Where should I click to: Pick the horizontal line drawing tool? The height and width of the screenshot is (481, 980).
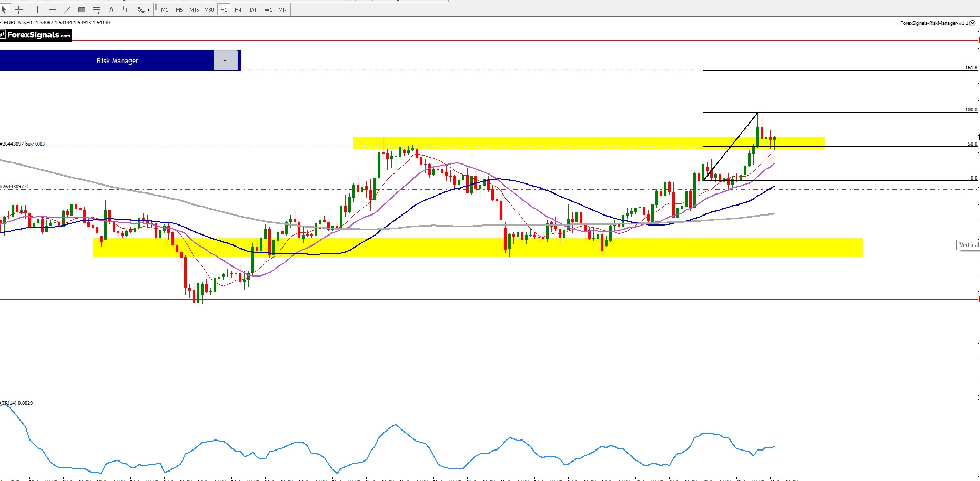click(52, 9)
